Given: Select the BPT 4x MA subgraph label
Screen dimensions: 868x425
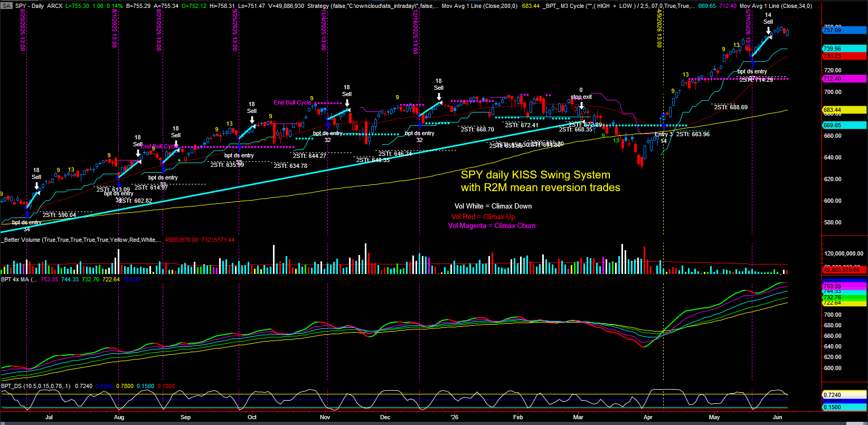Looking at the screenshot, I should pyautogui.click(x=19, y=279).
